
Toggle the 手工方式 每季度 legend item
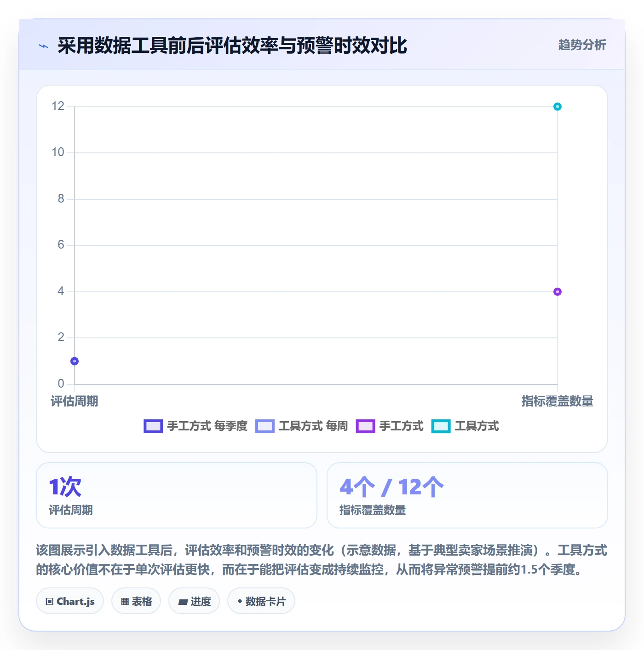point(195,426)
